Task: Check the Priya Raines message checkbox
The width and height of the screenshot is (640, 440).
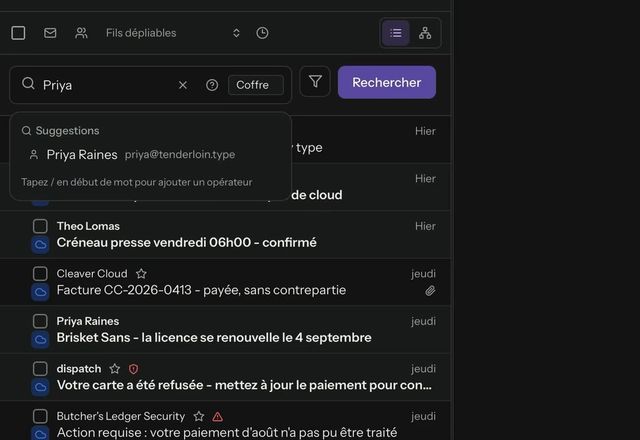Action: [40, 321]
